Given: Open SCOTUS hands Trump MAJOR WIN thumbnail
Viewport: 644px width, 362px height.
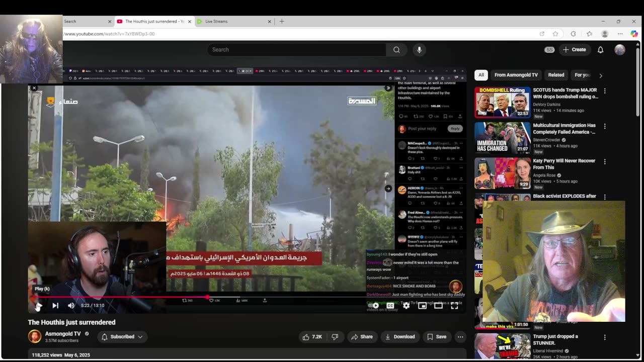Looking at the screenshot, I should coord(502,102).
